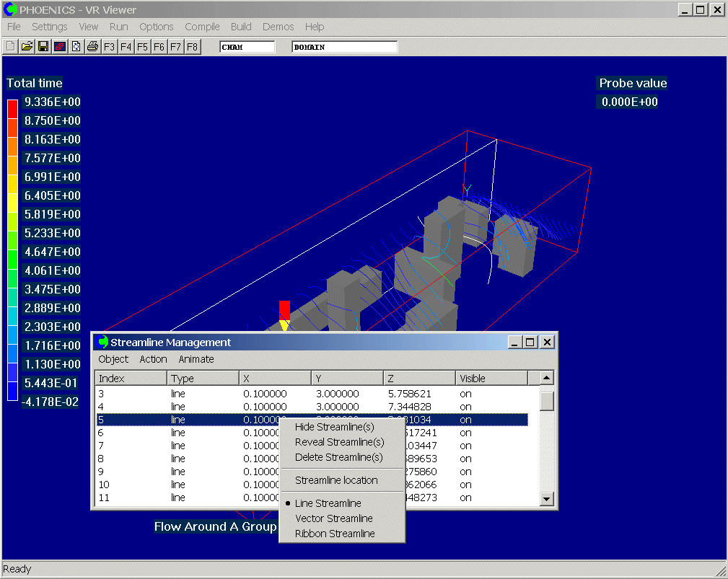This screenshot has height=579, width=728.
Task: Click the Total time legend title
Action: pos(35,83)
